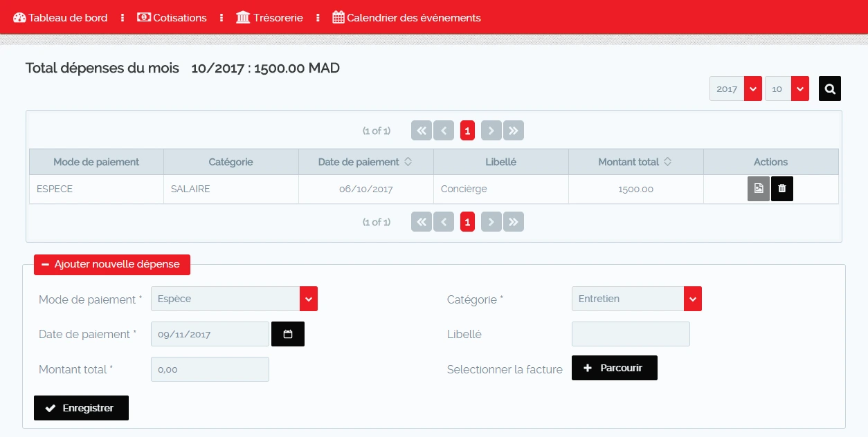Focus the Libellé input field
Viewport: 868px width, 437px height.
[x=631, y=334]
